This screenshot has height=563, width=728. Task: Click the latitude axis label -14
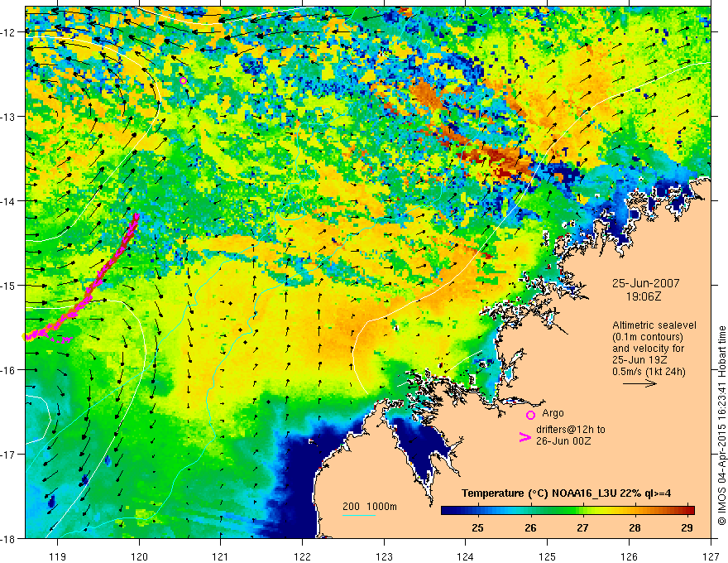pyautogui.click(x=9, y=200)
